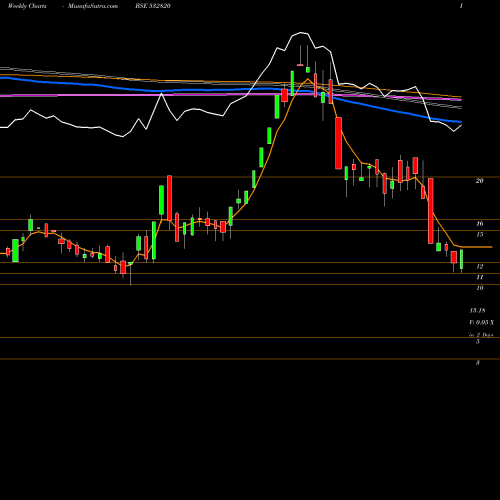Click the last green candlestick on the right

click(x=462, y=259)
